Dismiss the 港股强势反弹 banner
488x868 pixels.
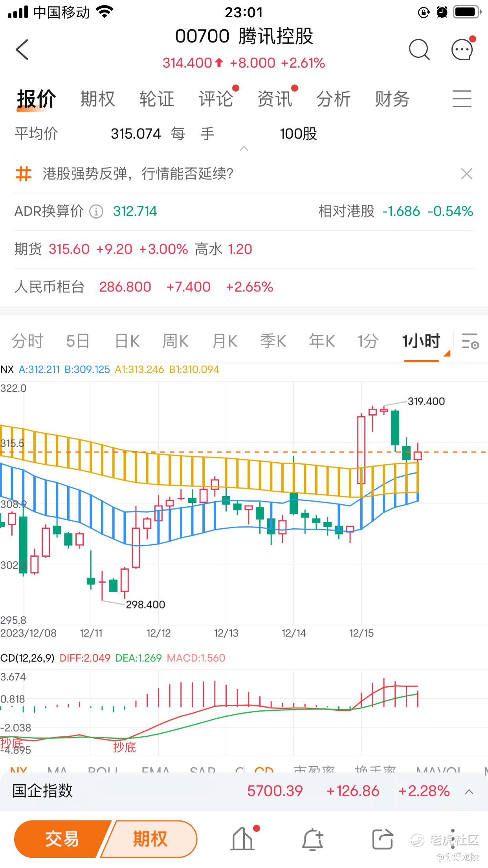[x=466, y=174]
